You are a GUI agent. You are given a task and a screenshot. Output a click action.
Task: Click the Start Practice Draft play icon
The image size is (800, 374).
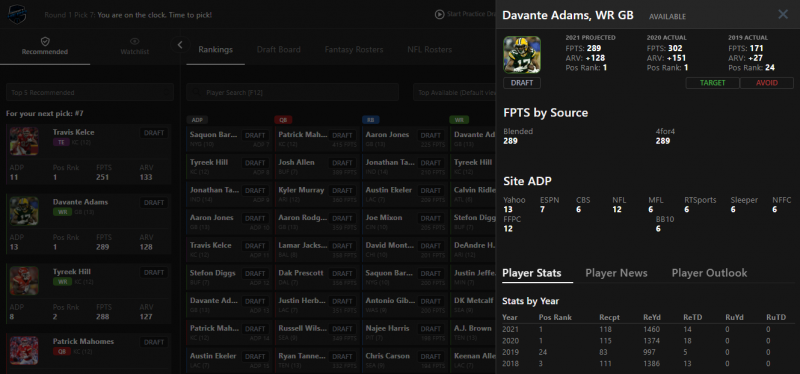[439, 14]
